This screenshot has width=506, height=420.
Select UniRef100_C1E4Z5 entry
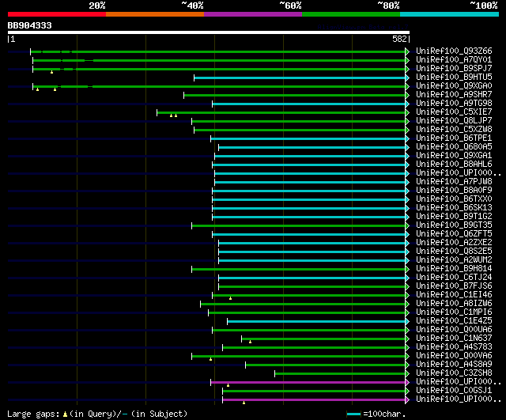pos(454,321)
